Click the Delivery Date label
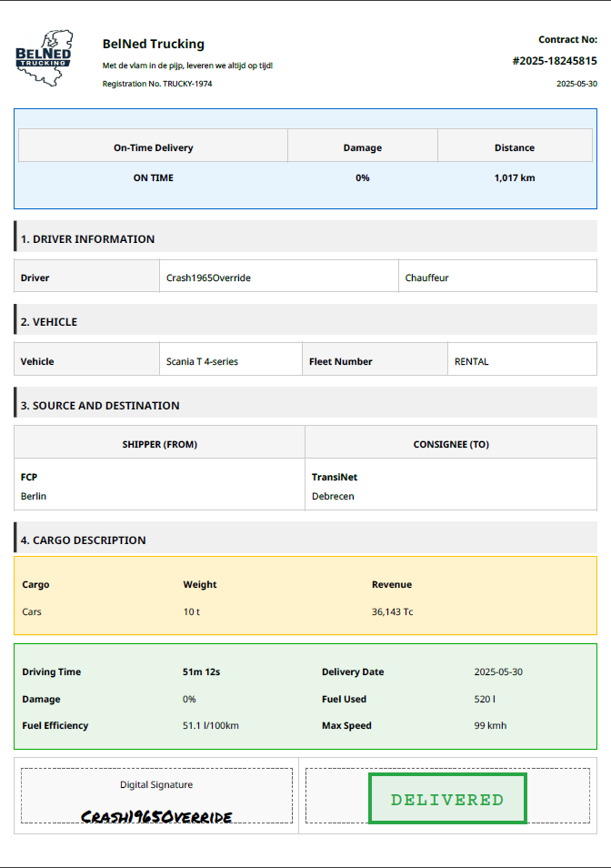Image resolution: width=611 pixels, height=868 pixels. tap(353, 672)
